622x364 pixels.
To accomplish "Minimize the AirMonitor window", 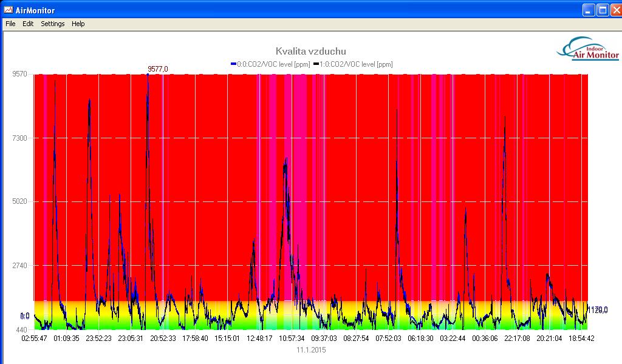I will pos(589,10).
